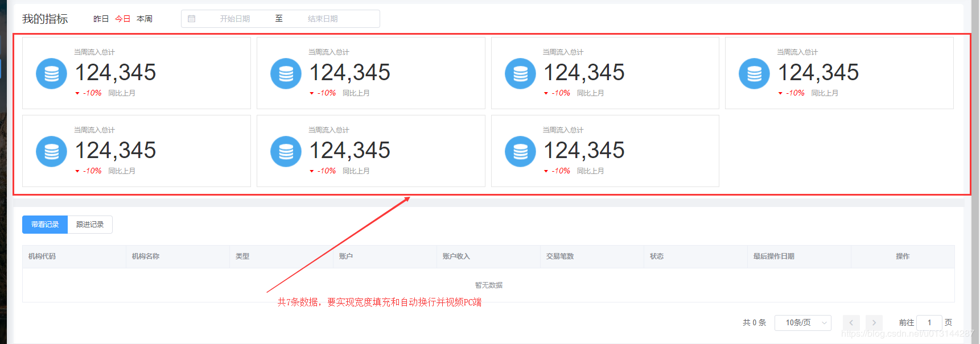The image size is (980, 344).
Task: Go to the next page arrow
Action: point(874,322)
